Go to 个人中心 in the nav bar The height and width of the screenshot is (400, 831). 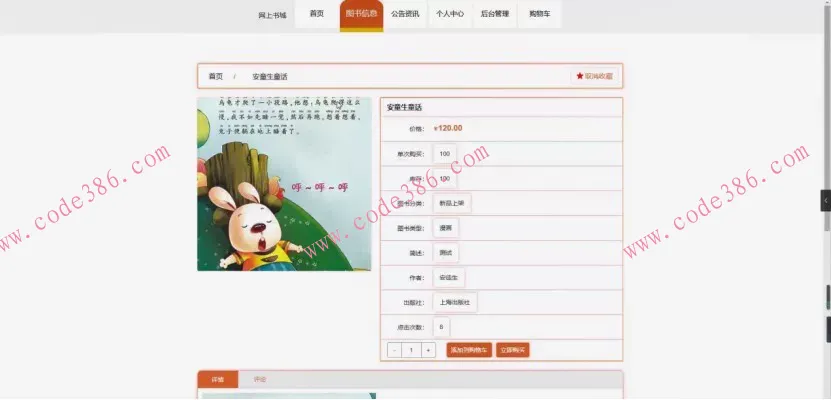[x=450, y=14]
